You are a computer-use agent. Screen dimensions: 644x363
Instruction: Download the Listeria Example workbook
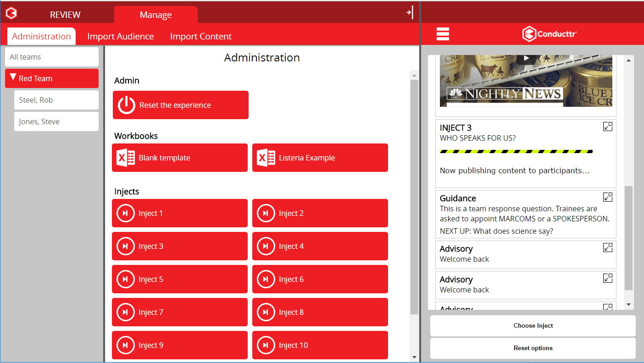click(x=320, y=158)
